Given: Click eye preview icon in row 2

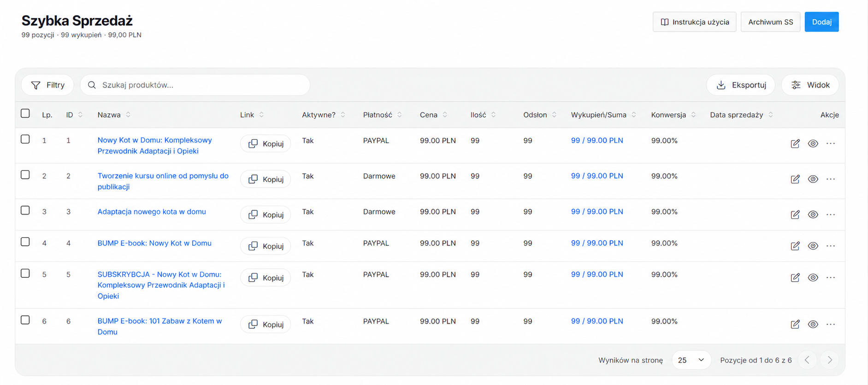Looking at the screenshot, I should point(813,179).
